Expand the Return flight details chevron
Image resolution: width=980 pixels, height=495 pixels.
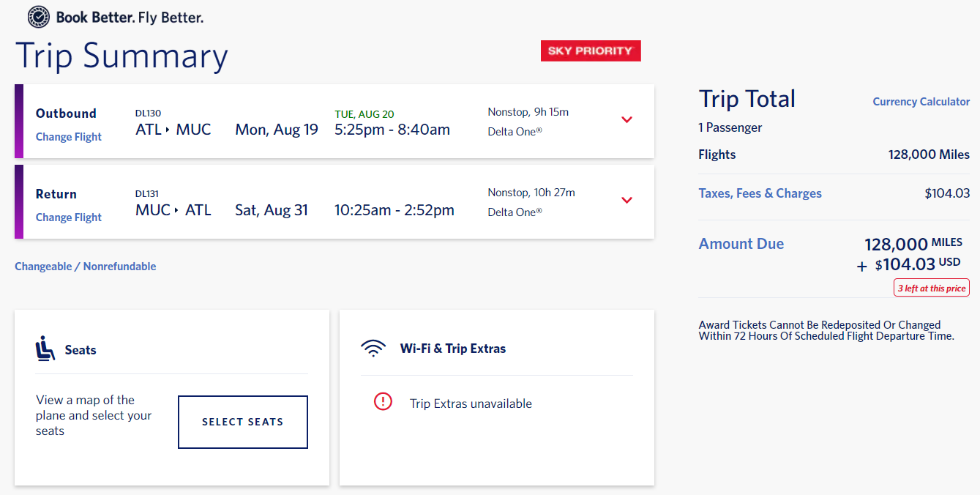point(626,201)
